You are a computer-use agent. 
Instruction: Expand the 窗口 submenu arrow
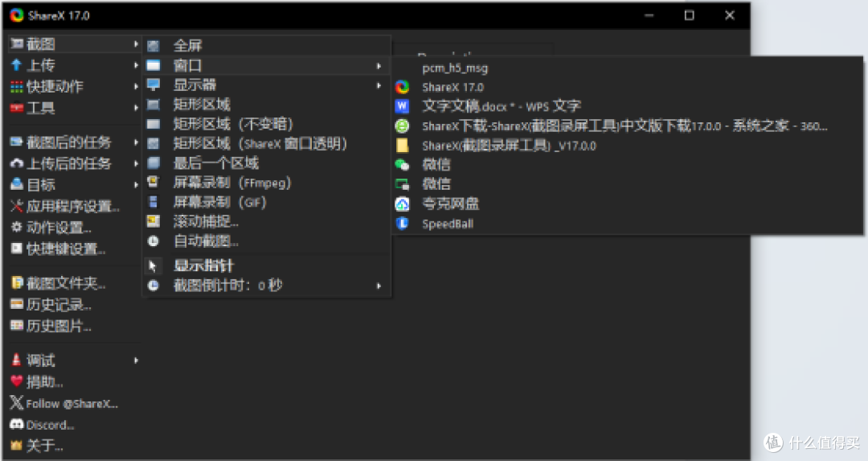point(379,66)
